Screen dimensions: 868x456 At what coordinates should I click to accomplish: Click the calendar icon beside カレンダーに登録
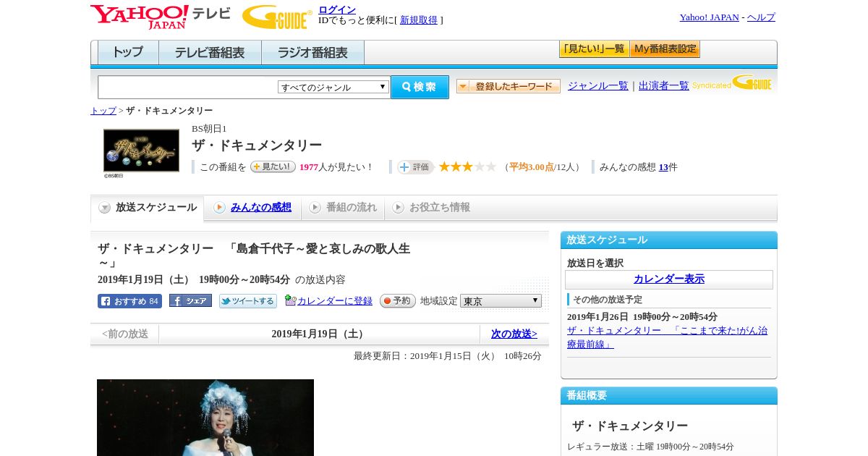(x=290, y=300)
